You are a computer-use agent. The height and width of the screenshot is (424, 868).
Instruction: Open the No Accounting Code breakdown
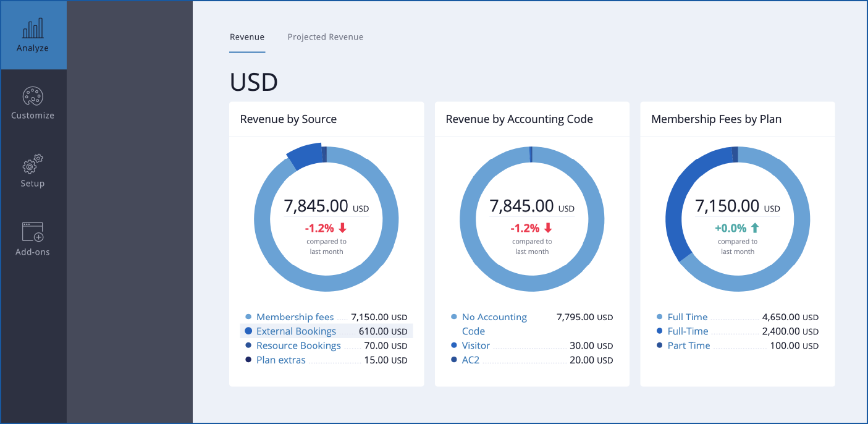[x=494, y=323]
